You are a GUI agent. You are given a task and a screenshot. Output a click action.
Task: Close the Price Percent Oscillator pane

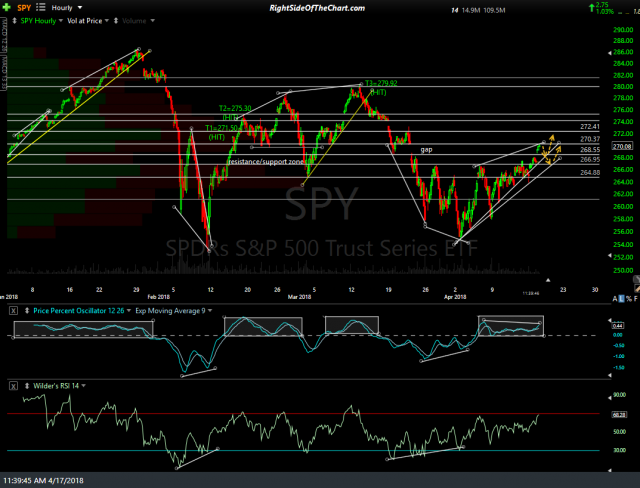tap(13, 311)
